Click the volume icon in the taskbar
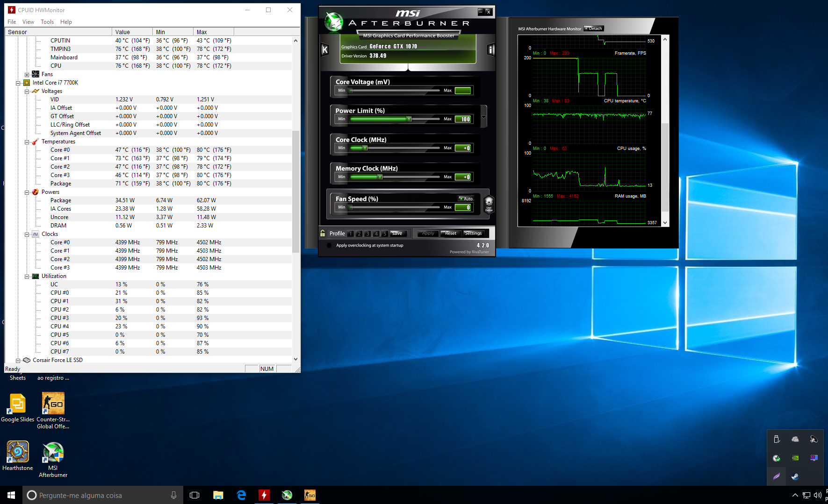Viewport: 828px width, 504px height. coord(817,495)
